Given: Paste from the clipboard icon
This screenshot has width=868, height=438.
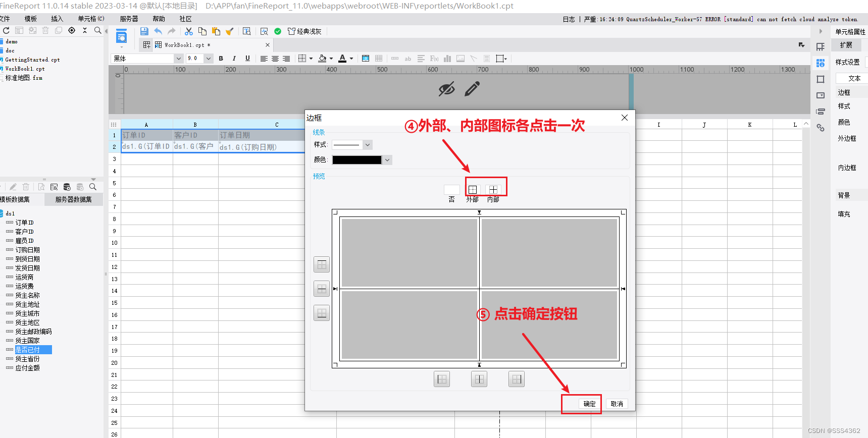Looking at the screenshot, I should (216, 31).
